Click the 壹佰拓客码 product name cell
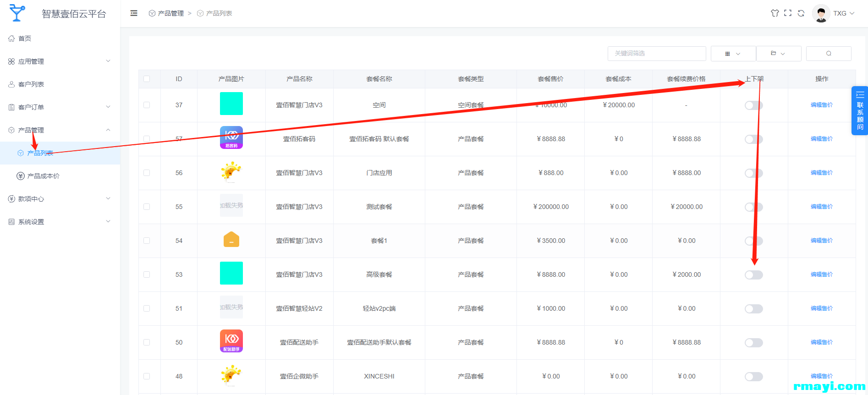Image resolution: width=868 pixels, height=395 pixels. point(299,139)
